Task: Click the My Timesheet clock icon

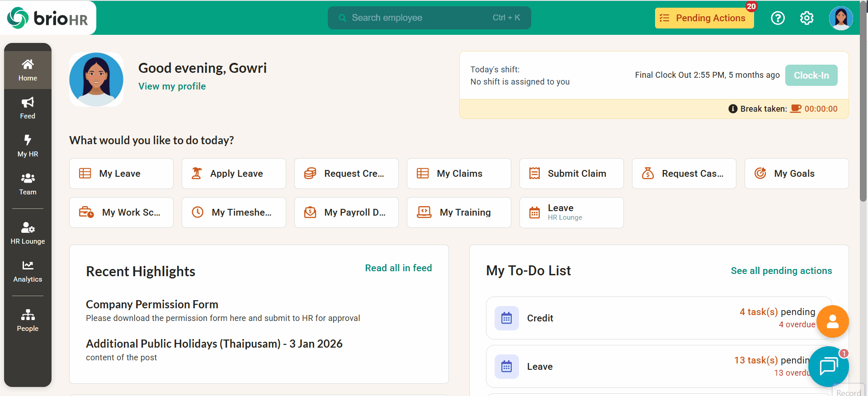Action: [x=198, y=212]
